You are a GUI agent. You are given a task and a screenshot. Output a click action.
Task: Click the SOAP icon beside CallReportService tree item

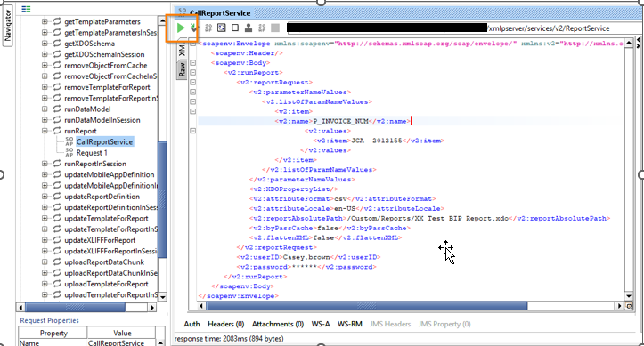click(x=69, y=141)
